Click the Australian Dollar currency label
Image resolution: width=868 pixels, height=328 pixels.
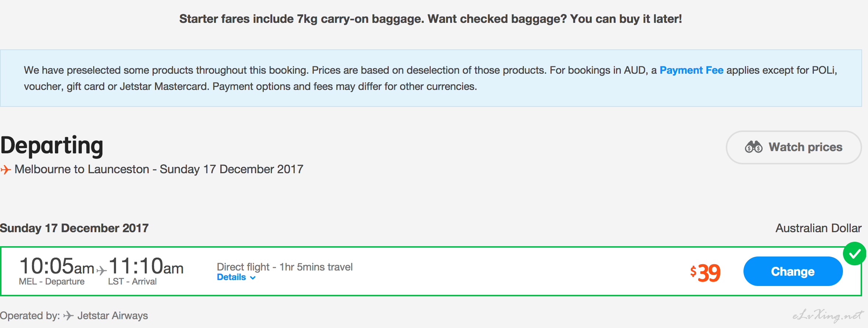click(x=818, y=228)
